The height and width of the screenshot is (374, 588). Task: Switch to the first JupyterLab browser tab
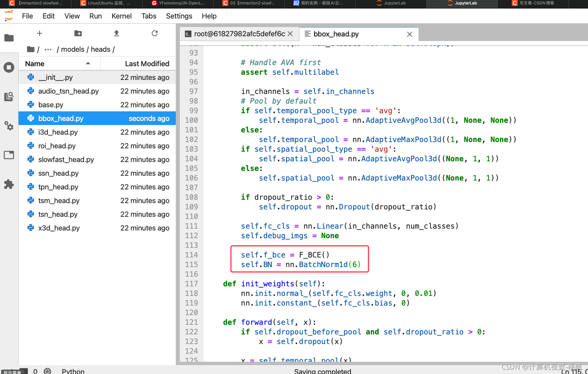click(x=391, y=3)
